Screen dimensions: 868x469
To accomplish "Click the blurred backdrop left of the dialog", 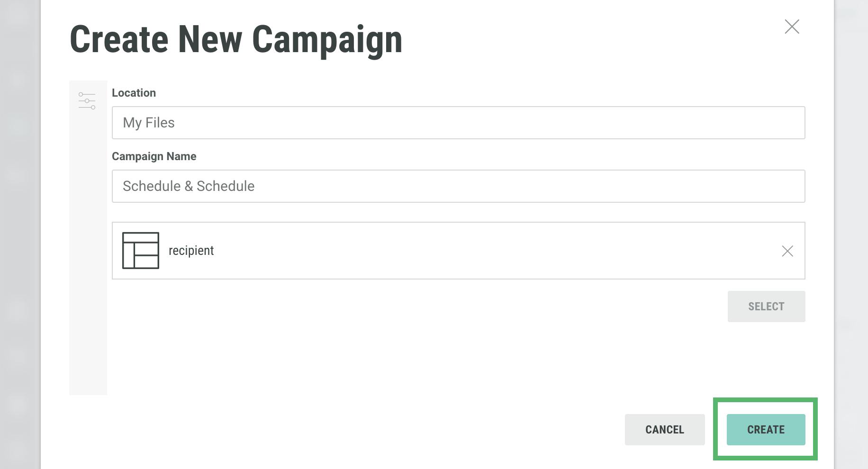I will 19,237.
